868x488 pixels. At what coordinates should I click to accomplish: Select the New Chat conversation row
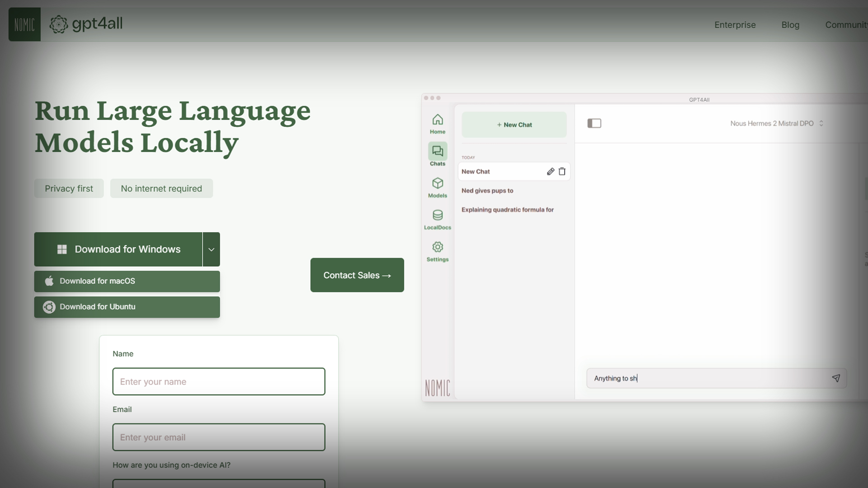[x=514, y=171]
